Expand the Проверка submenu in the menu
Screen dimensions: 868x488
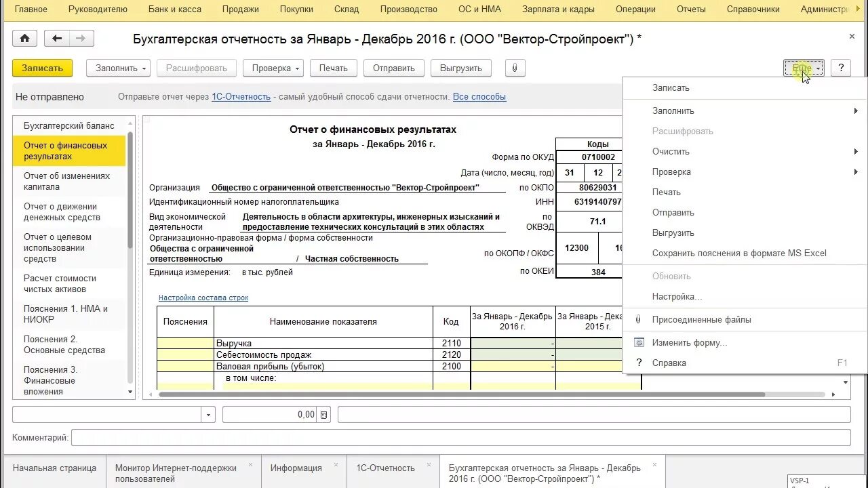tap(856, 171)
